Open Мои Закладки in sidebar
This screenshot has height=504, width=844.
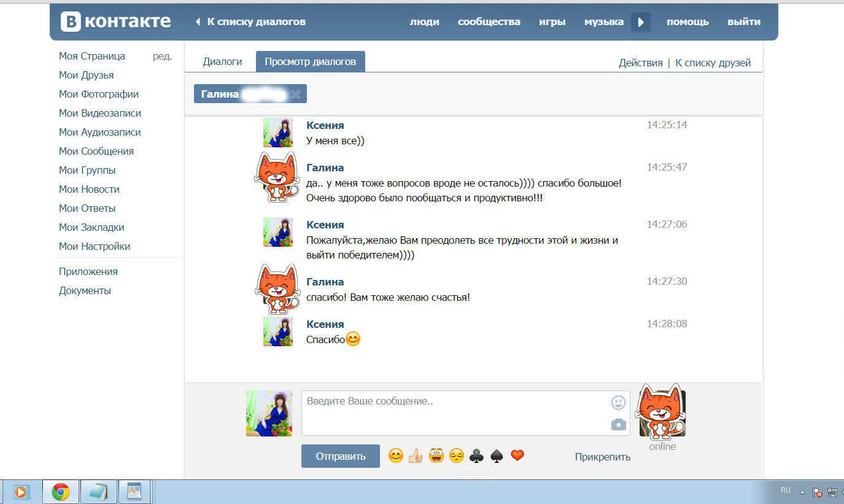click(91, 227)
